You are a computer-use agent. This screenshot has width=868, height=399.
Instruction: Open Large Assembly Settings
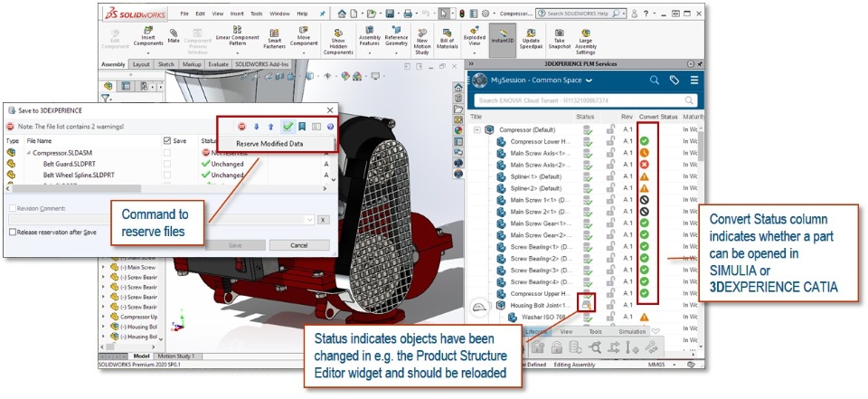pos(585,41)
